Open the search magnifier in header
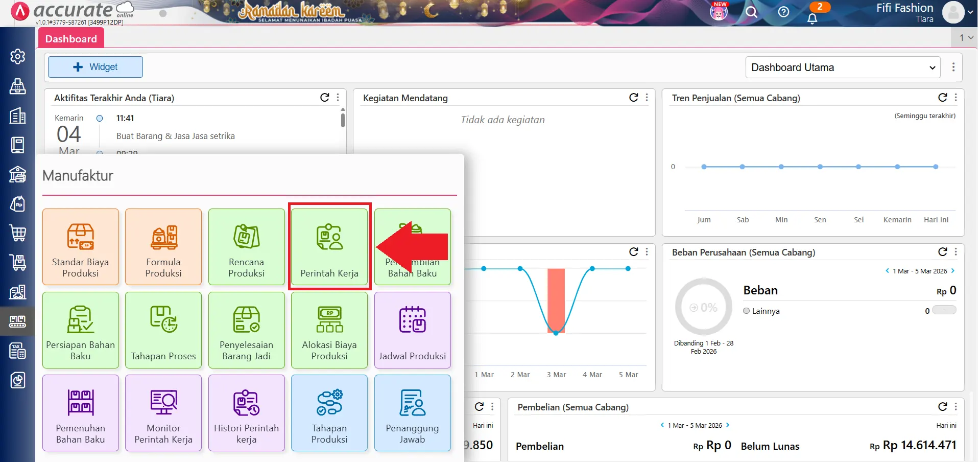This screenshot has width=980, height=462. 751,12
